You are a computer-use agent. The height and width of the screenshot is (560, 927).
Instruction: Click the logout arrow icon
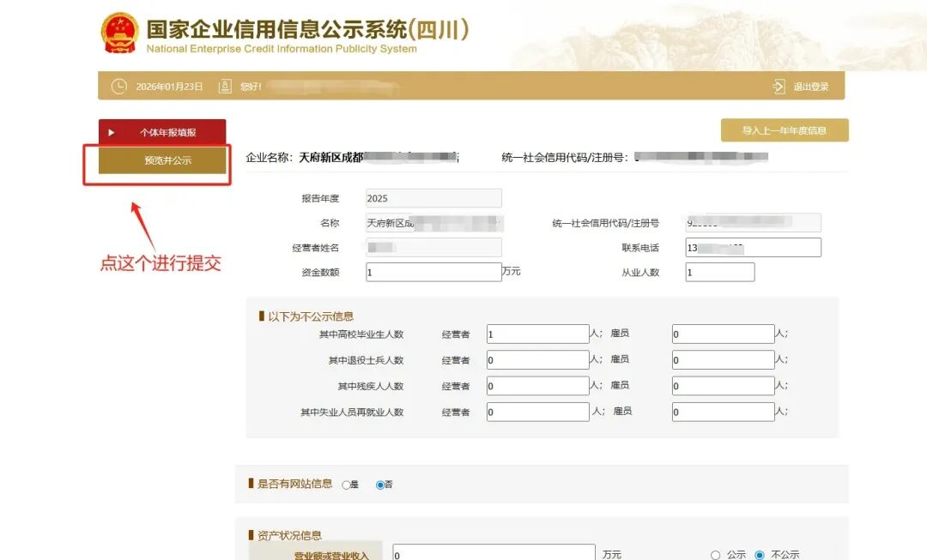click(779, 86)
